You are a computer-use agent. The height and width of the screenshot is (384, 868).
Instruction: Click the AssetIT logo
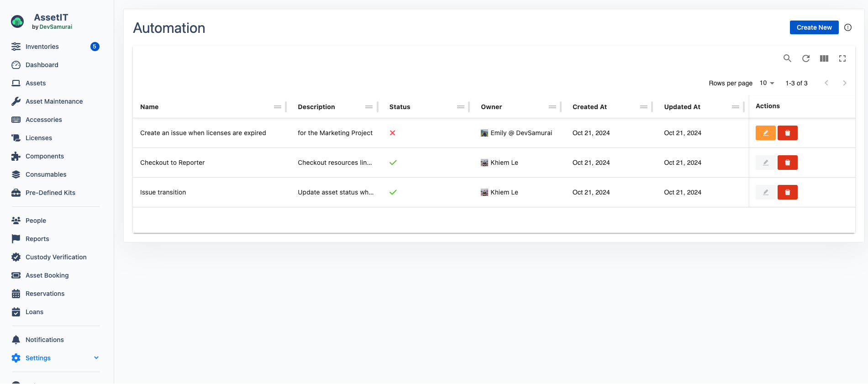(17, 21)
